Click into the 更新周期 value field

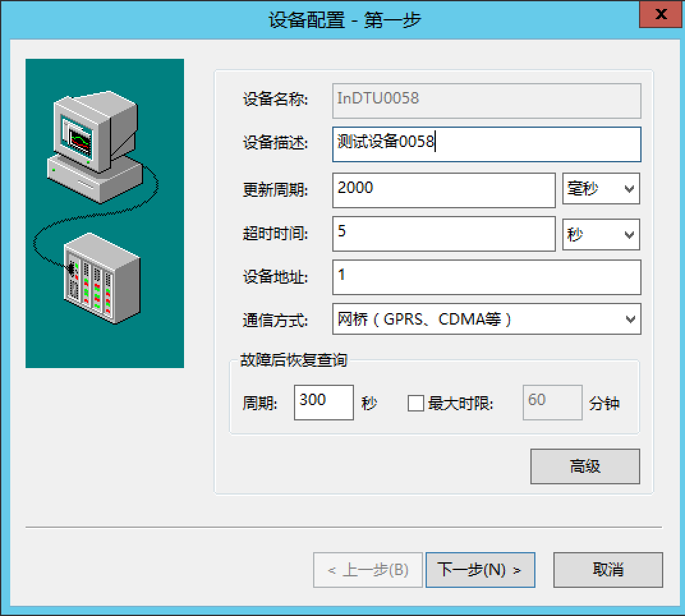point(443,190)
